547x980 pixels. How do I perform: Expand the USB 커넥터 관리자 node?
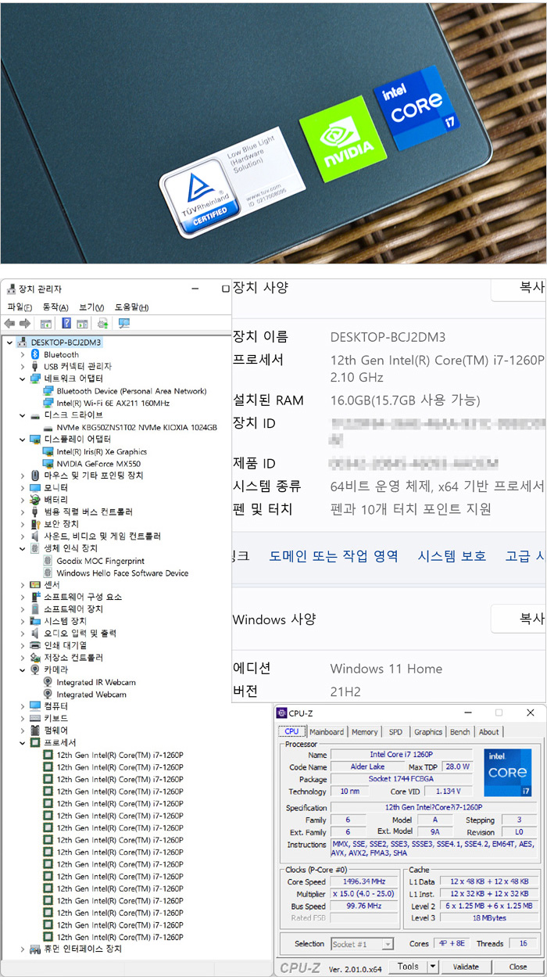point(23,367)
